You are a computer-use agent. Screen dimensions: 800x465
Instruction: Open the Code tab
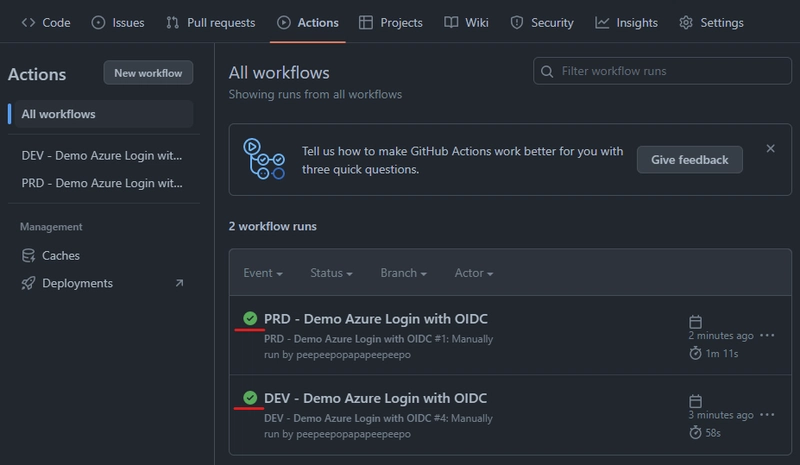[46, 22]
